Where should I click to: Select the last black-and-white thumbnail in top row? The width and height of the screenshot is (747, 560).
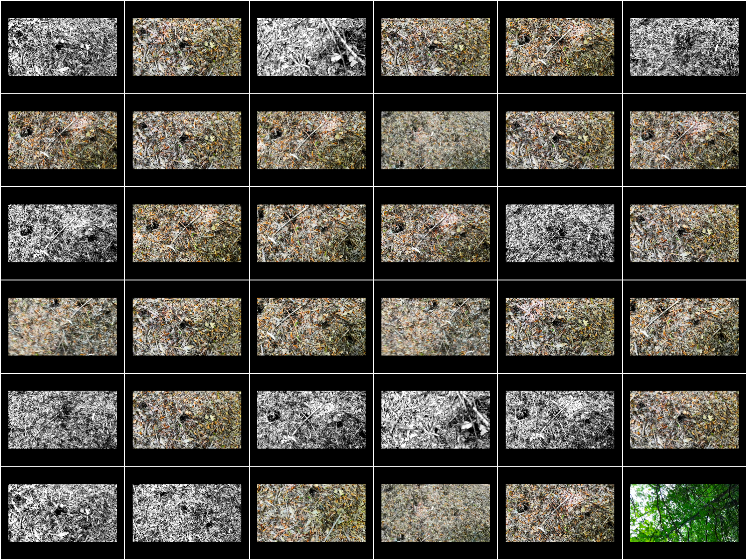(x=684, y=47)
